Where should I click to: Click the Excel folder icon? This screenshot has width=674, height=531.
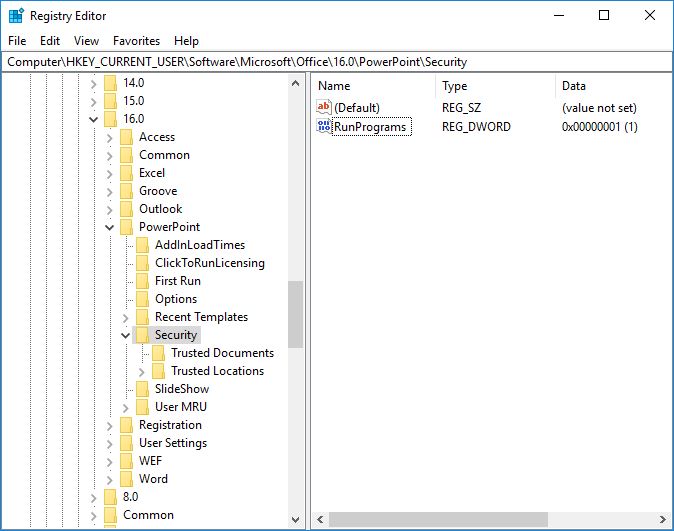[x=126, y=173]
